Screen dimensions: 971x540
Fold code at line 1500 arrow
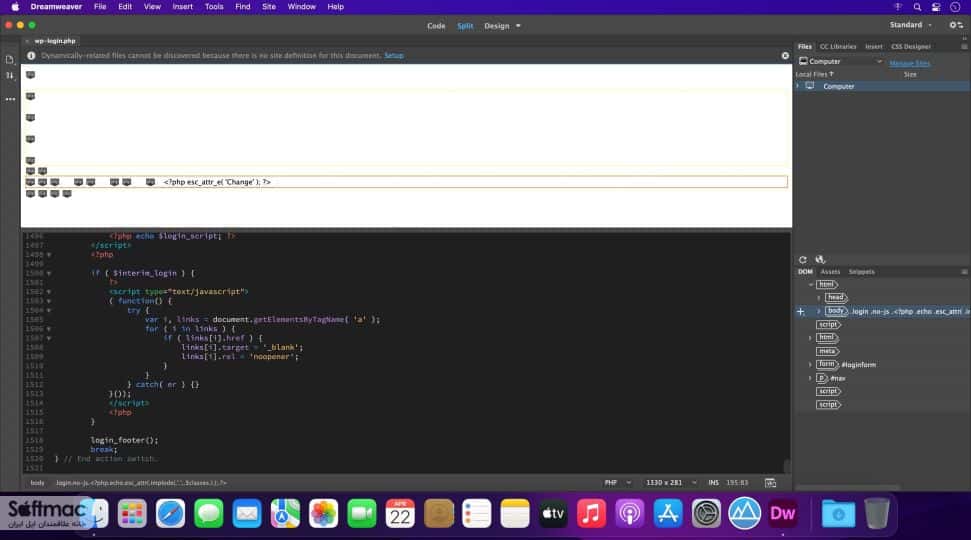point(49,273)
